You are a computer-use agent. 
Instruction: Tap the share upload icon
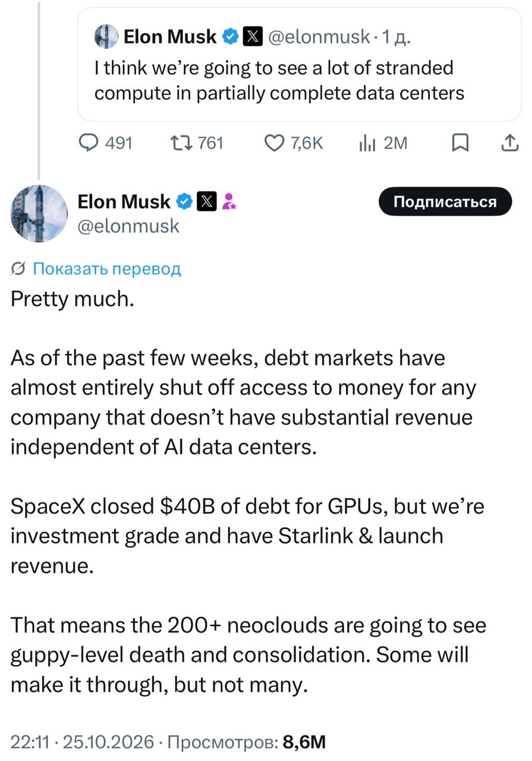pos(509,143)
